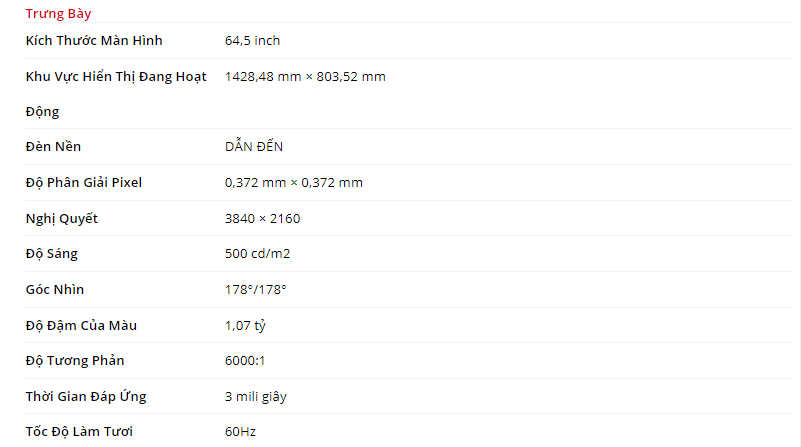Select the 3840 × 2160 resolution value

(x=263, y=219)
